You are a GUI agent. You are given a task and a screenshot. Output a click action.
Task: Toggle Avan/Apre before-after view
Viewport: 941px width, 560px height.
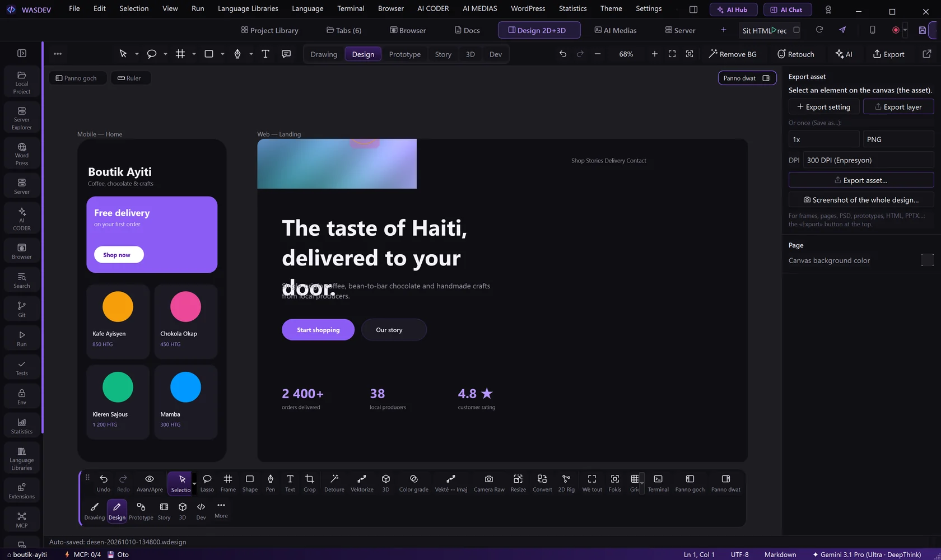(x=150, y=483)
